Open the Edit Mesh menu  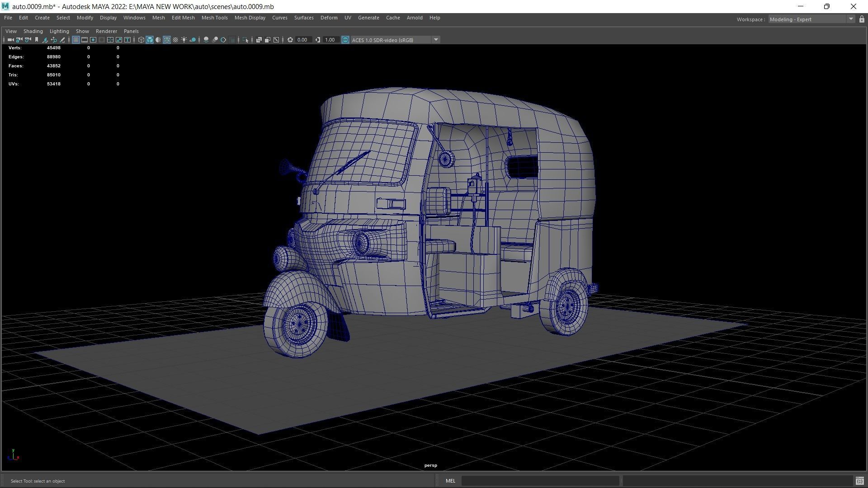183,18
